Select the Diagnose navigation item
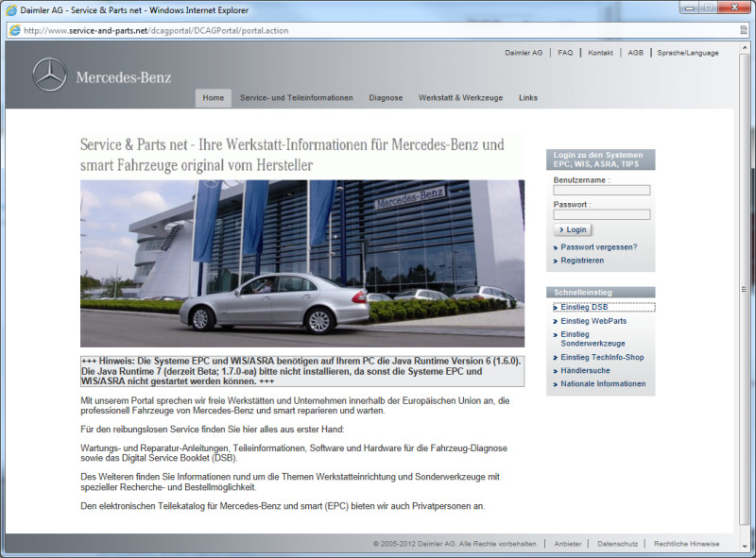The width and height of the screenshot is (756, 558). pyautogui.click(x=386, y=98)
